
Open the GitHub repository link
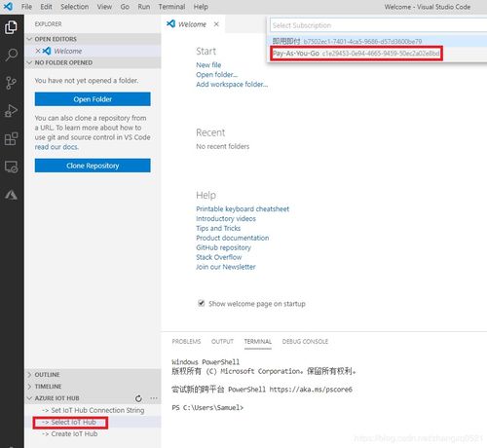223,247
